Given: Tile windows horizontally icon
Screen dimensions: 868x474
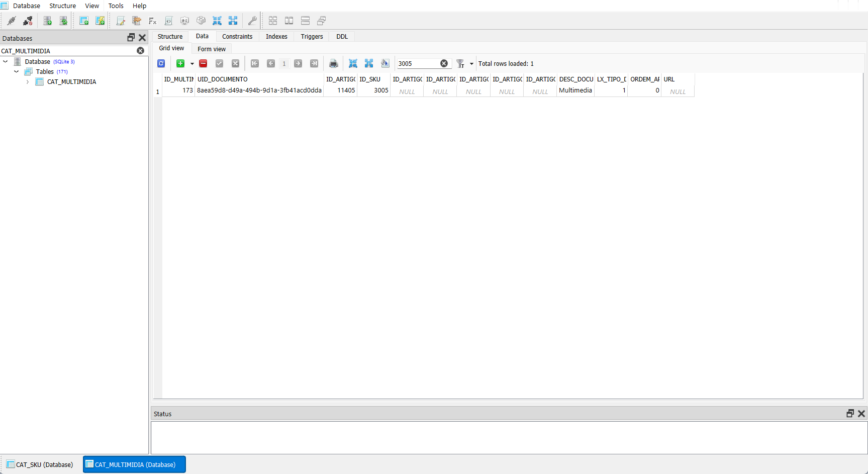Looking at the screenshot, I should tap(289, 21).
